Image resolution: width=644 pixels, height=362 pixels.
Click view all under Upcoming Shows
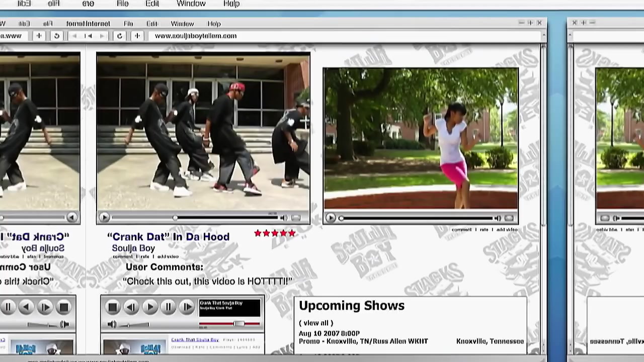coord(316,323)
